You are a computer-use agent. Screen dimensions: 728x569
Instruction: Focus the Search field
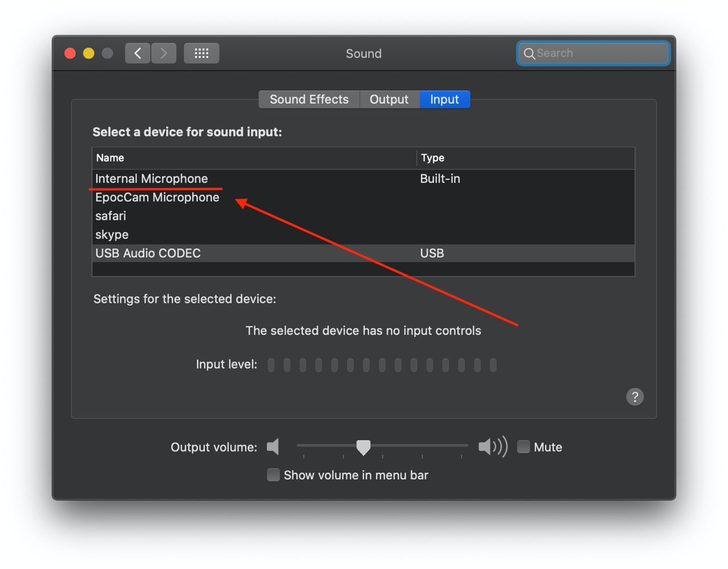[593, 53]
